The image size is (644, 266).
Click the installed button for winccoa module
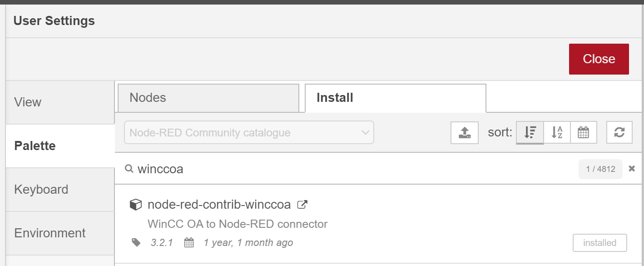pos(599,243)
